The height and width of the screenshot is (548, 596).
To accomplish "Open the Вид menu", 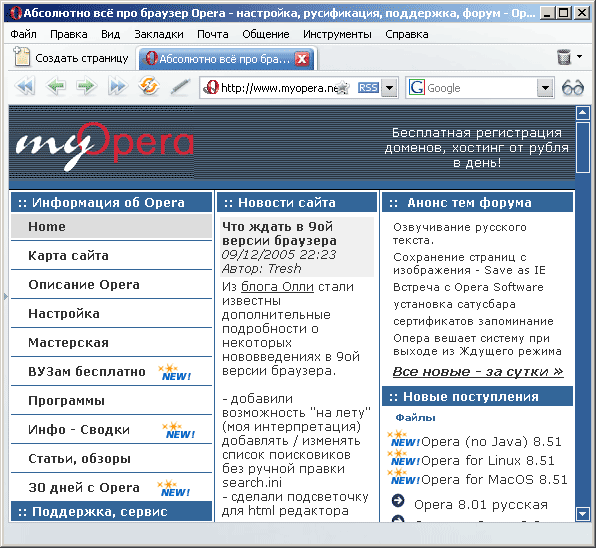I will (111, 34).
